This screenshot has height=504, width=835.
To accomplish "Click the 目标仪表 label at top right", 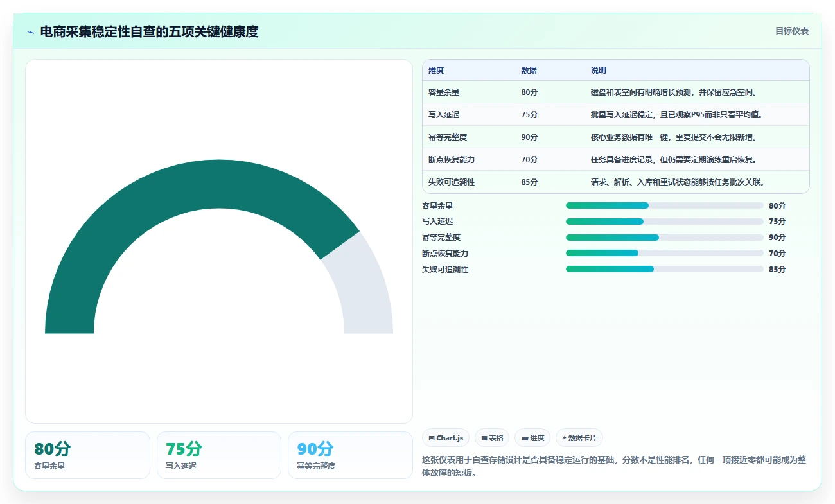I will [x=792, y=31].
